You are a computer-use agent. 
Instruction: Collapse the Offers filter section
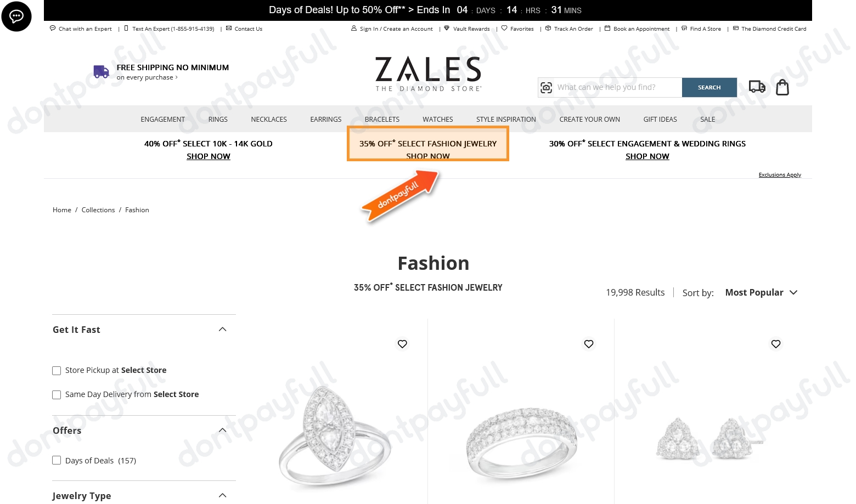(222, 431)
